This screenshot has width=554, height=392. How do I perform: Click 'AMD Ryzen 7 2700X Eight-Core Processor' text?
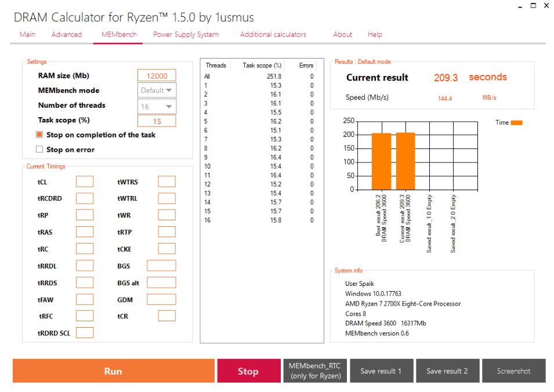point(403,304)
